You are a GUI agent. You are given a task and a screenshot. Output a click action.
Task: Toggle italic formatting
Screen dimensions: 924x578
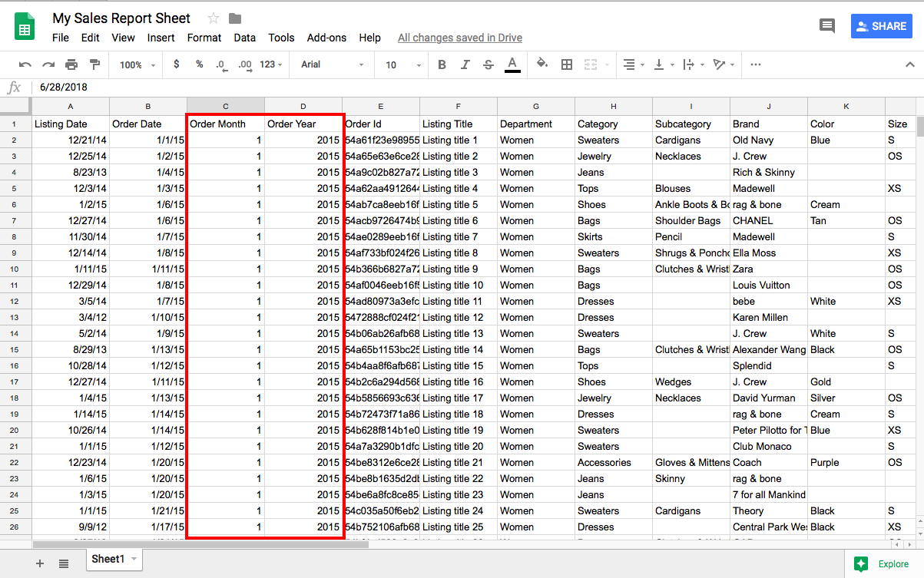pyautogui.click(x=465, y=64)
